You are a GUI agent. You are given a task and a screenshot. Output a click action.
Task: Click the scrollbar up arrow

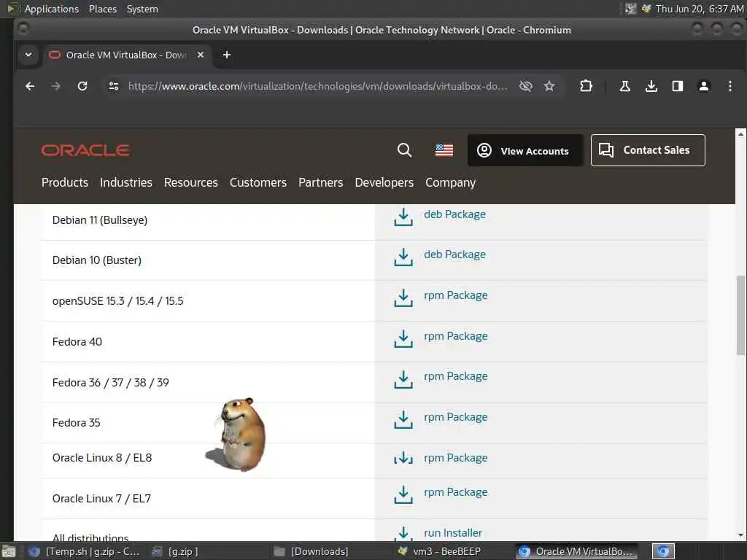(740, 134)
